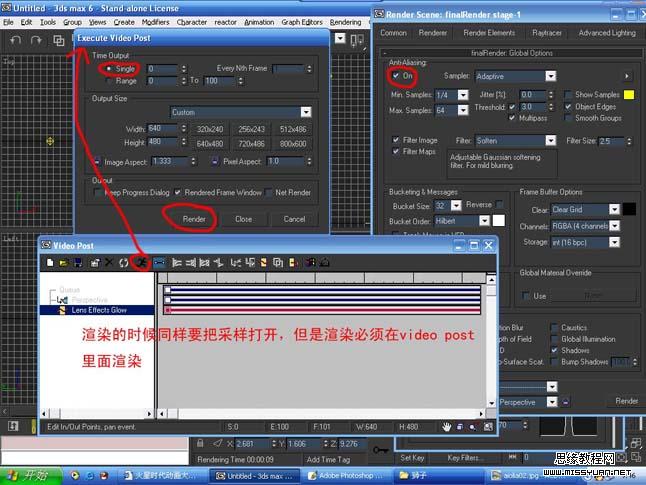Screen dimensions: 646x485
Task: Select the Single time output radio button
Action: click(109, 69)
